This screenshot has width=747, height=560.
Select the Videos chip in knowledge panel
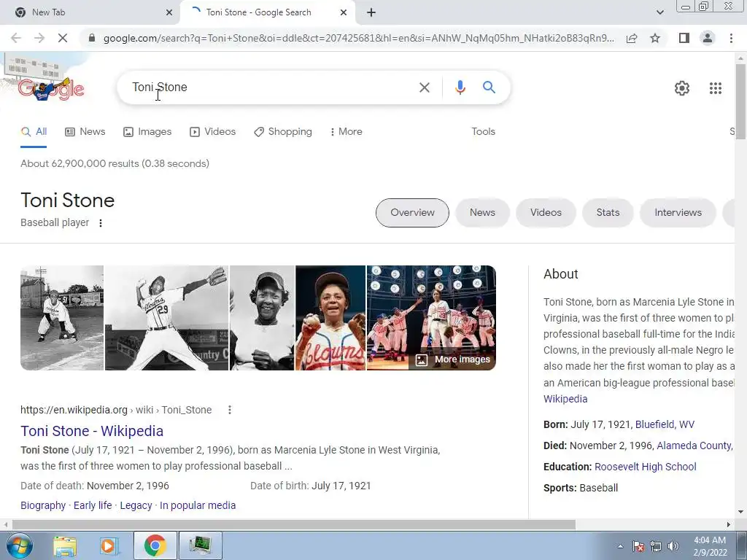pyautogui.click(x=546, y=213)
